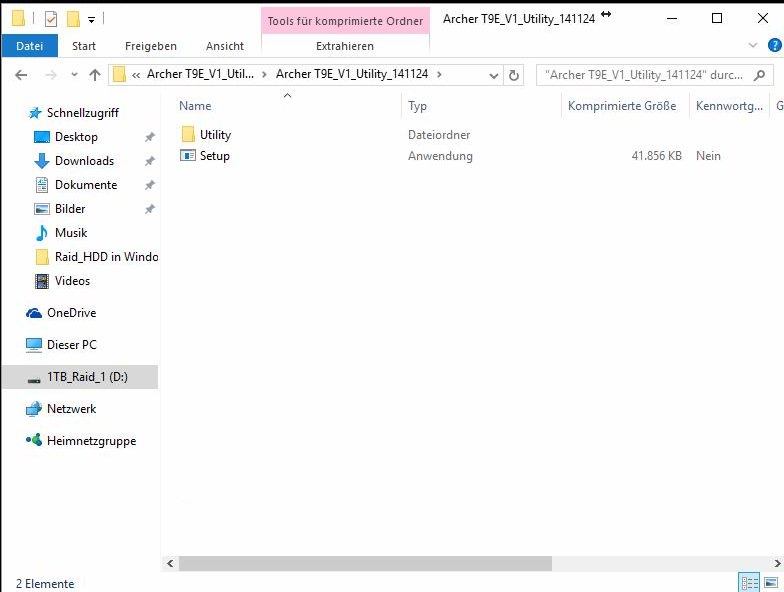Switch to the large thumbnails view layout
784x592 pixels.
click(x=771, y=582)
